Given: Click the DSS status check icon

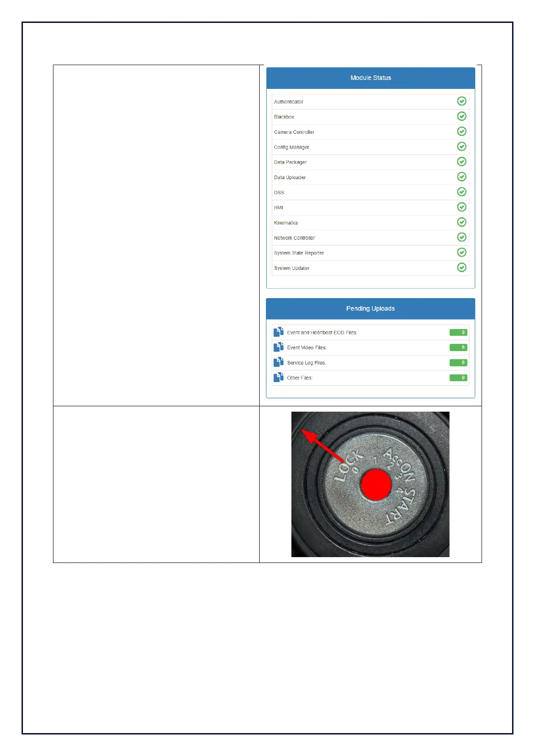Looking at the screenshot, I should (x=461, y=192).
